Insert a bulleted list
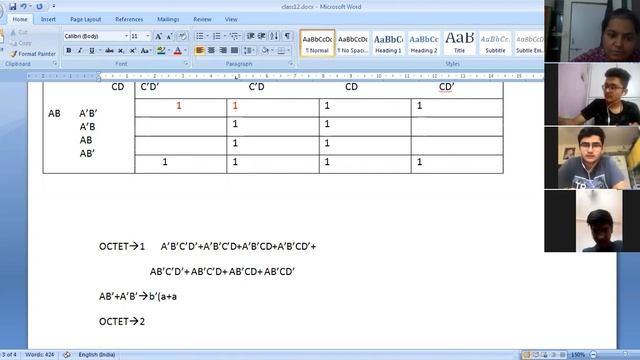The image size is (640, 360). [200, 36]
